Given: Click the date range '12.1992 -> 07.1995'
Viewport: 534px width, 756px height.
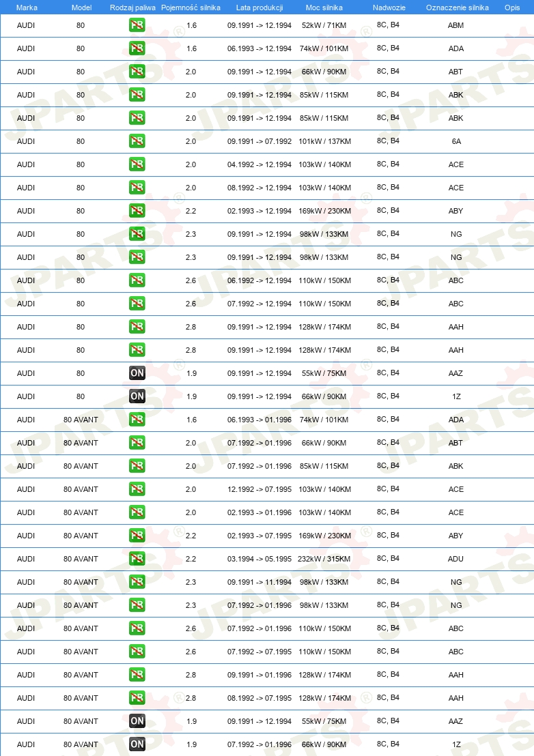Looking at the screenshot, I should point(259,489).
